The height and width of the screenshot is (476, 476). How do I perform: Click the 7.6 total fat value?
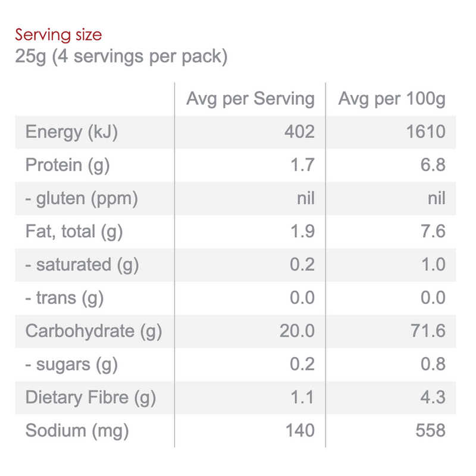pyautogui.click(x=432, y=232)
